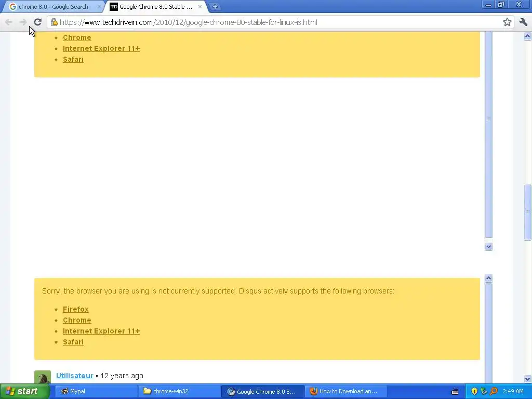Reload the page with the refresh icon

(x=37, y=22)
